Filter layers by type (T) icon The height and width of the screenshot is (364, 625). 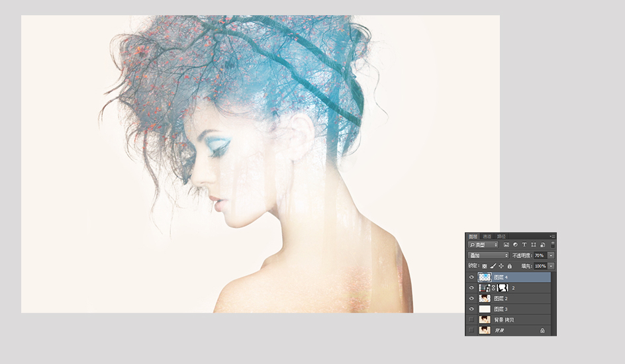pos(524,244)
